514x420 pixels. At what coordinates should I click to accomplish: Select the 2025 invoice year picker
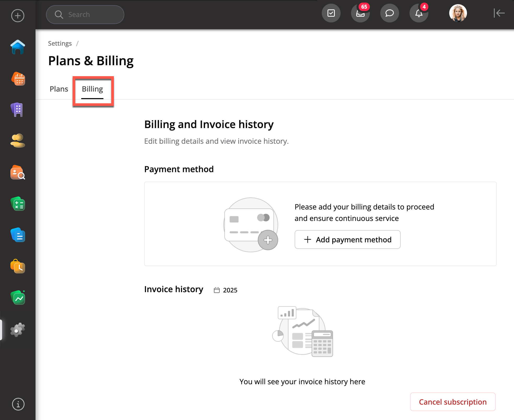(226, 290)
